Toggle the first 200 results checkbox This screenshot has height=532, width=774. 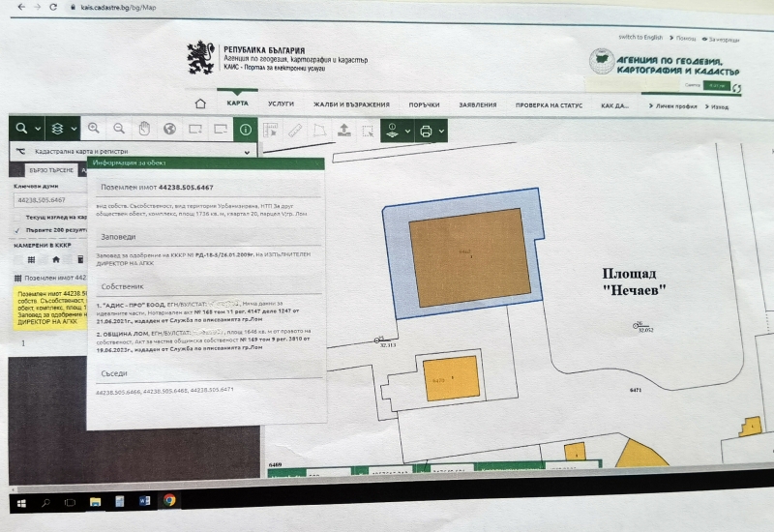[16, 230]
